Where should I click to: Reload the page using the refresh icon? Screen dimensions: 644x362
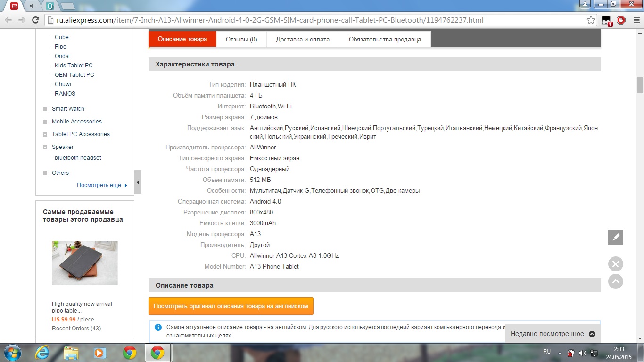35,20
